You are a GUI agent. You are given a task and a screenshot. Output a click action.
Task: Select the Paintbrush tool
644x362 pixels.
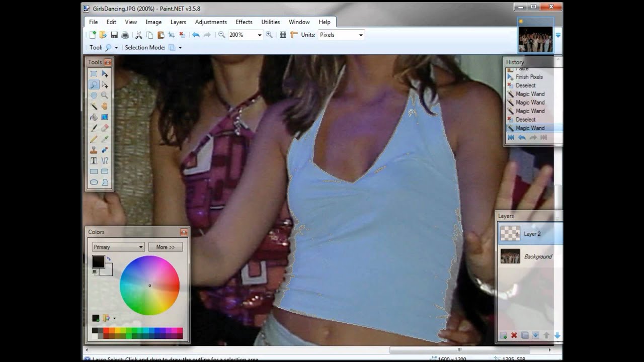pos(94,128)
